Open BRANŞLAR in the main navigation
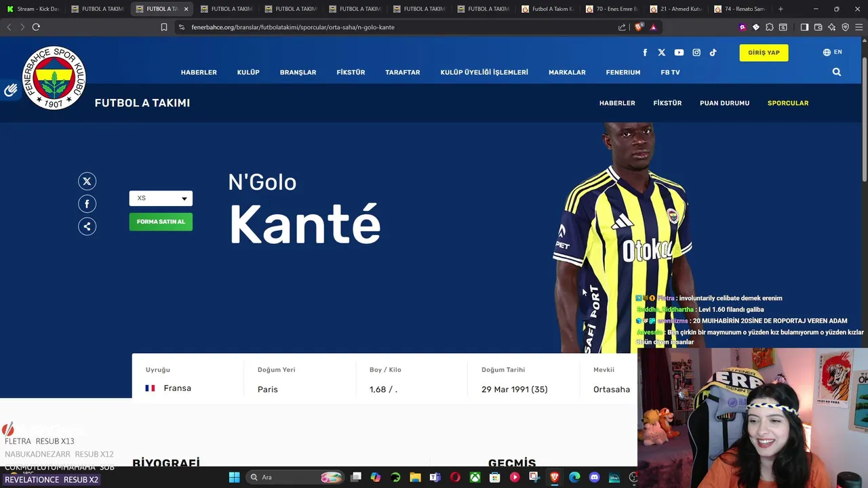 coord(298,73)
